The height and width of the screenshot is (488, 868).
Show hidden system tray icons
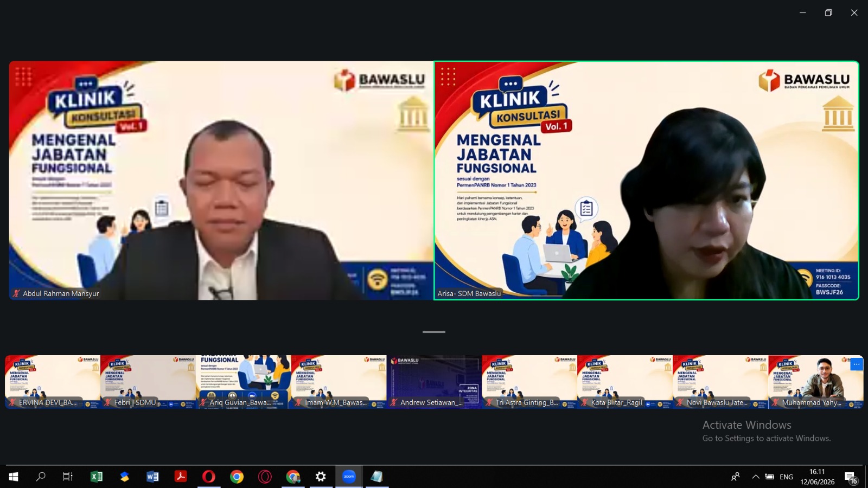point(755,477)
